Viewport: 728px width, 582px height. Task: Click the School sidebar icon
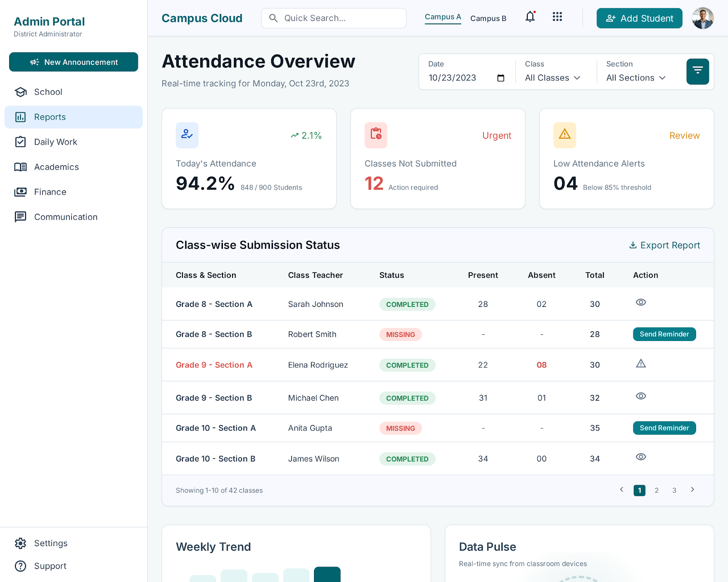tap(20, 92)
